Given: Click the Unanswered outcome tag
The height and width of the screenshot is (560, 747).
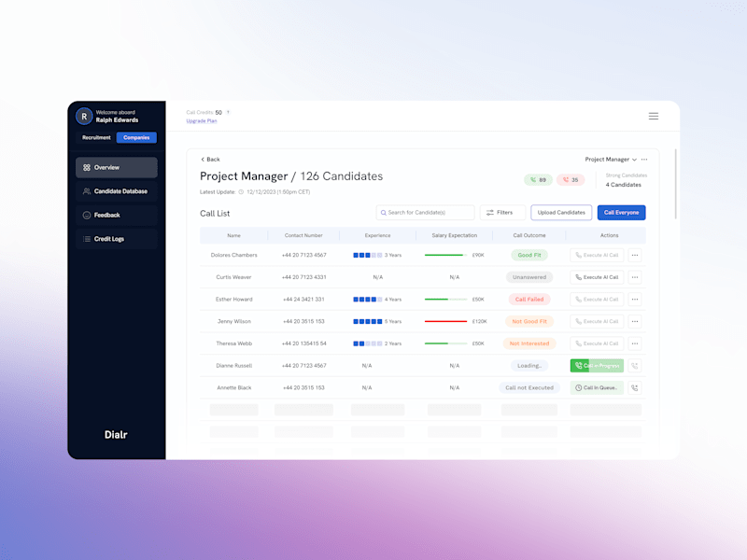Looking at the screenshot, I should [x=529, y=277].
